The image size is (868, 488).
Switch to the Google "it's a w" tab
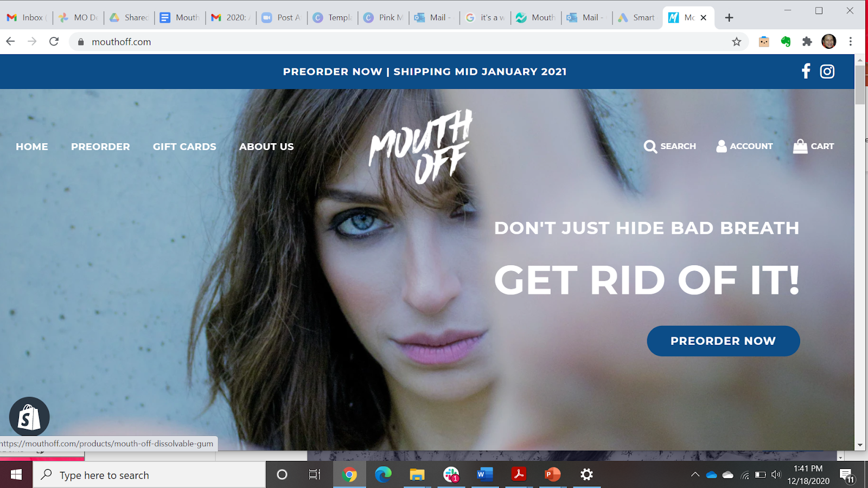tap(485, 18)
